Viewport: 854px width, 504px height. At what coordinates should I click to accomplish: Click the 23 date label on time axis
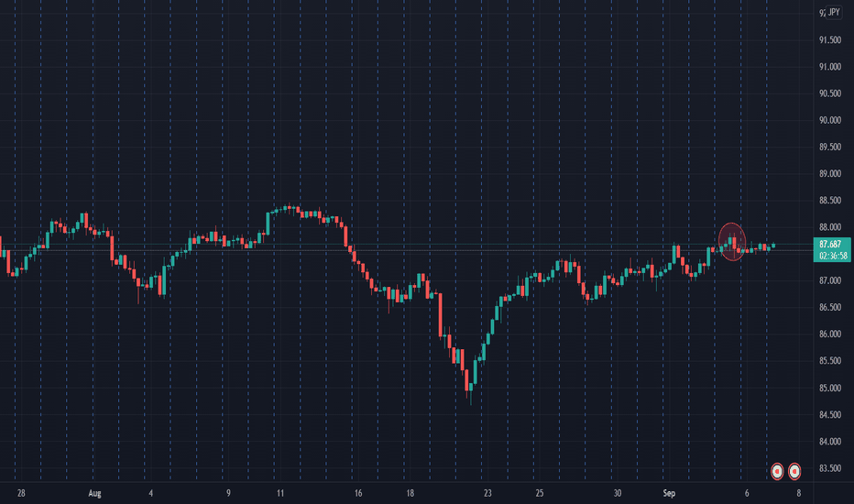[487, 493]
